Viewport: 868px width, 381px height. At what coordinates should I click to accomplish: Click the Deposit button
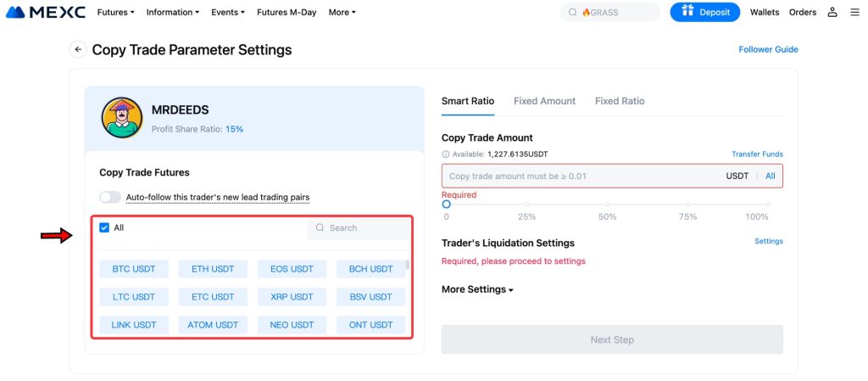point(704,12)
